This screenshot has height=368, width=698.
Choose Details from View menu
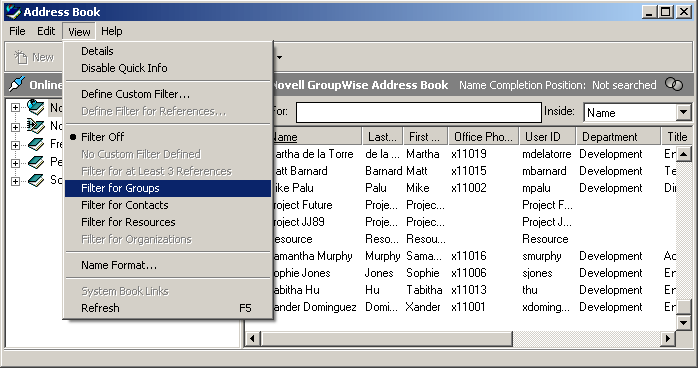[x=168, y=51]
